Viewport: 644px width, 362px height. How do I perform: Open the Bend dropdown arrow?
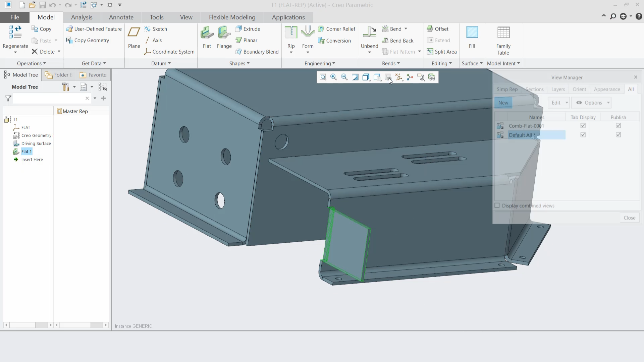406,29
